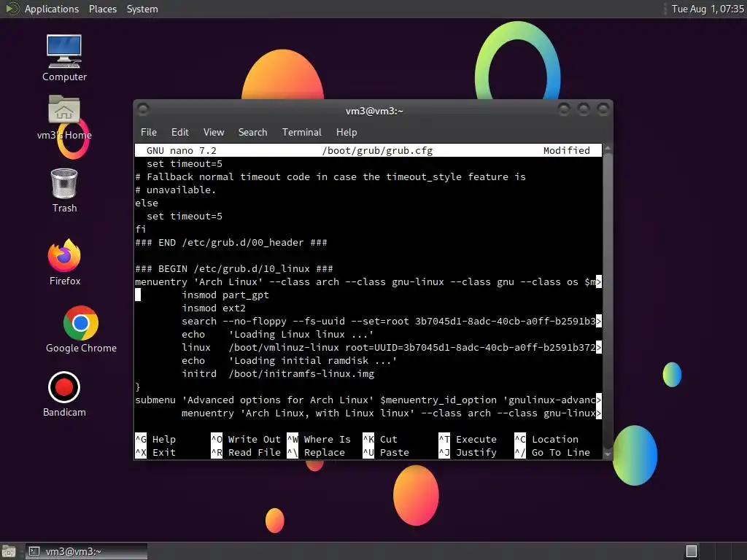The width and height of the screenshot is (747, 560).
Task: Click the 'echo 'Loading Linux linux ...'' line
Action: pyautogui.click(x=277, y=334)
